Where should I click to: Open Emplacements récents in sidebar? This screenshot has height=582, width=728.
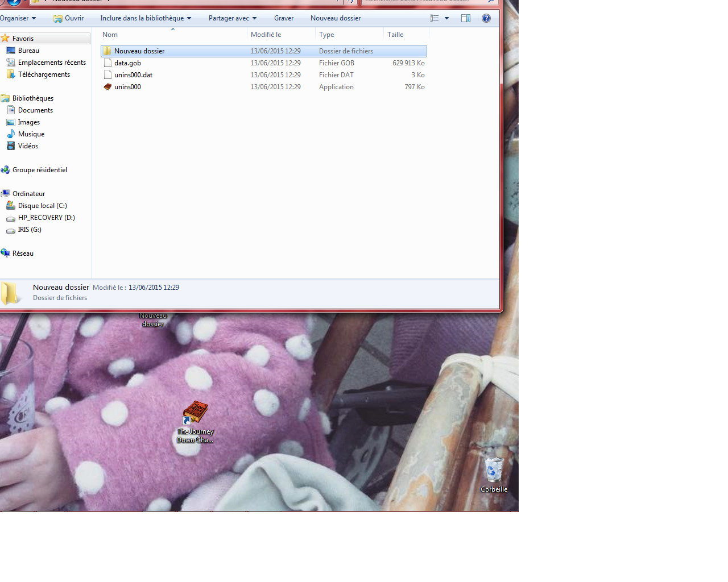tap(52, 63)
